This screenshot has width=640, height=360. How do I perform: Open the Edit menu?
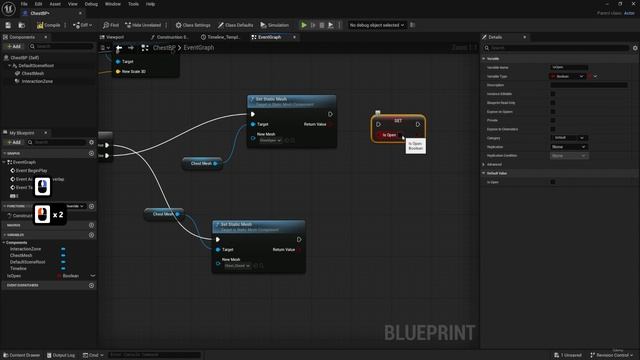pos(38,4)
